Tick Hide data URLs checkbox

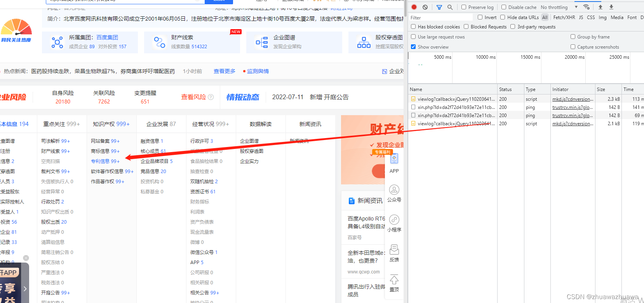(503, 17)
